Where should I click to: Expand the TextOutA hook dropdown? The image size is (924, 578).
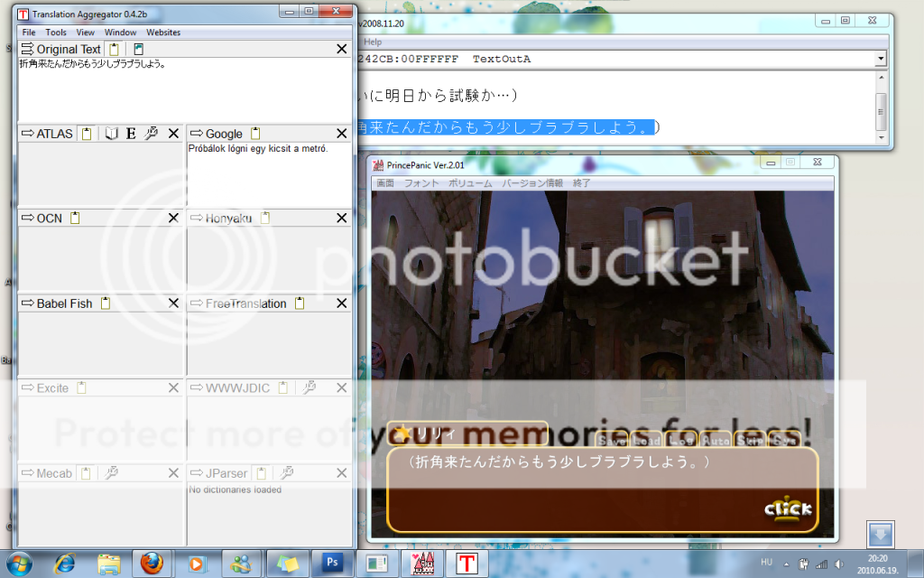[881, 59]
